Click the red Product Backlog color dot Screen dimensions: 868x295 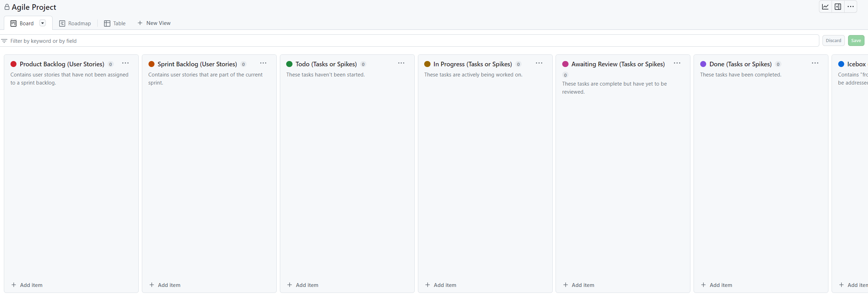[x=14, y=64]
